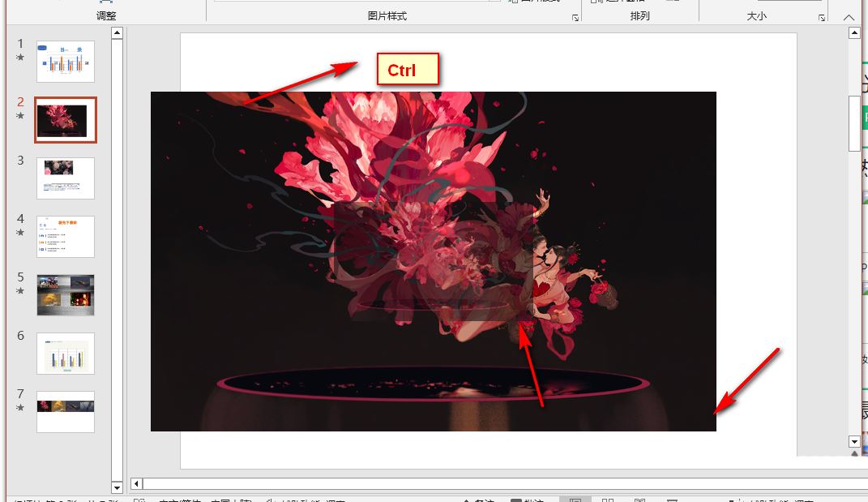Select slide 7 thumbnail

[66, 411]
